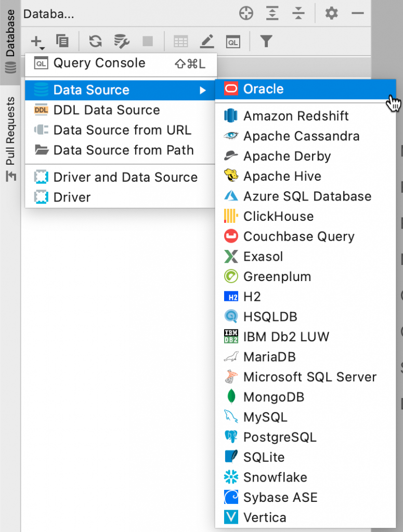This screenshot has height=532, width=403.
Task: Toggle the data source filter funnel
Action: [x=266, y=41]
